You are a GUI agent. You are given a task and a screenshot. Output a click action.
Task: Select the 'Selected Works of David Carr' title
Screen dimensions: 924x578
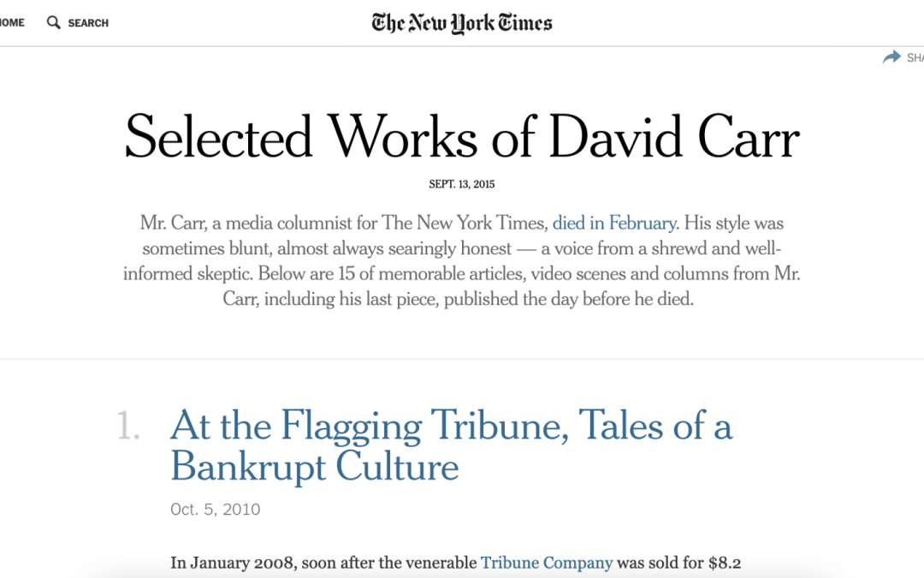tap(462, 135)
